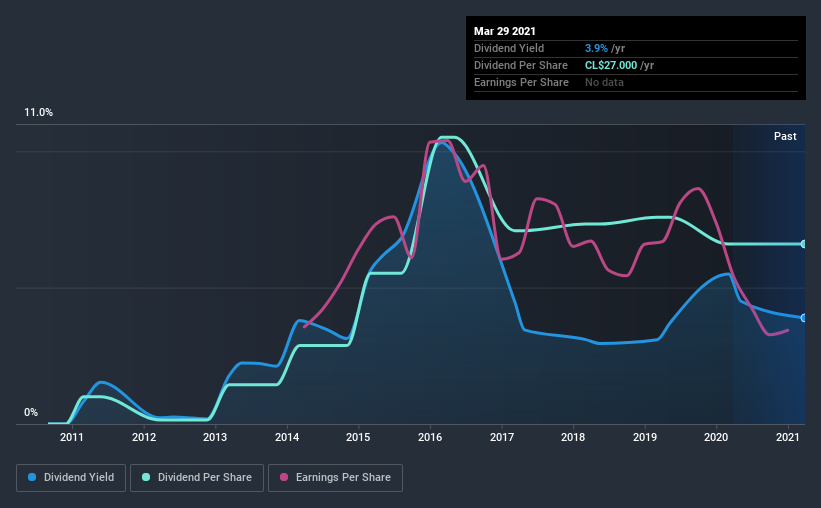Screen dimensions: 821x508
Task: Click the 2021 x-axis label
Action: pos(787,437)
